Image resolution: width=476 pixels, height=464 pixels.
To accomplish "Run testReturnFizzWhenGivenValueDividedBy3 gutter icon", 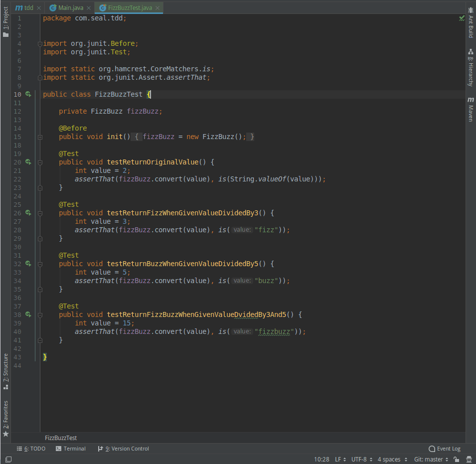I will point(28,213).
